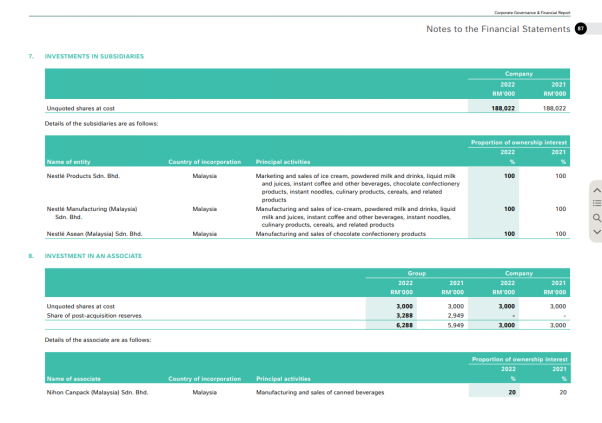Select 'Notes to the Financial Statements' heading
Screen dimensions: 602x423
498,29
